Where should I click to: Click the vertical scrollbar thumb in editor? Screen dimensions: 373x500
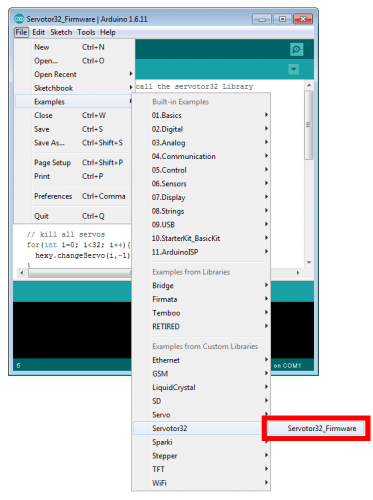tap(309, 125)
